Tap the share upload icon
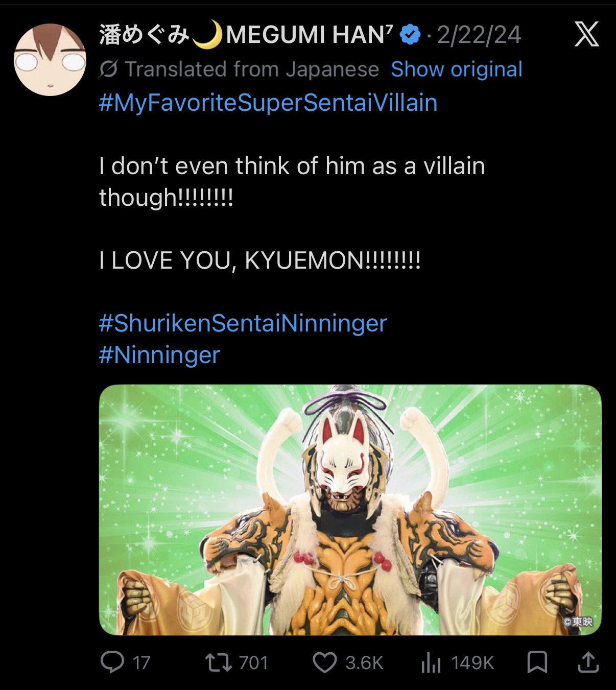 tap(588, 662)
